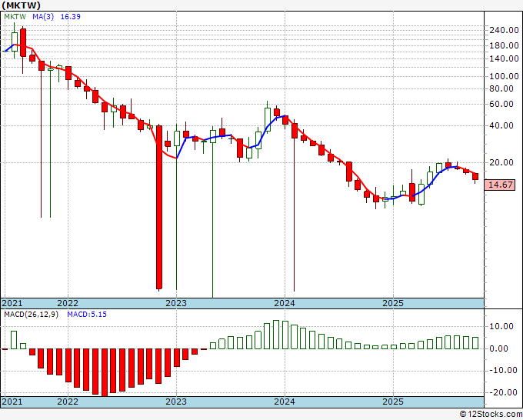Click 2023 on the price chart time axis

tap(176, 303)
